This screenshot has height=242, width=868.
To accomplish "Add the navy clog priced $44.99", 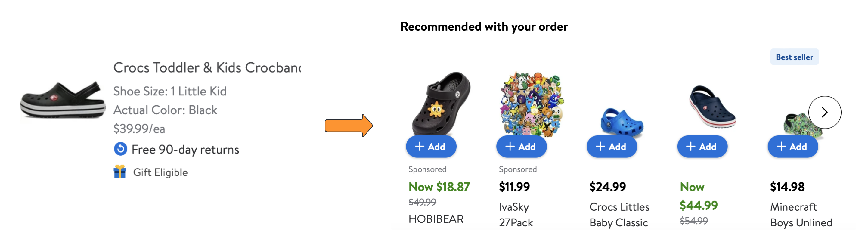I will point(702,147).
